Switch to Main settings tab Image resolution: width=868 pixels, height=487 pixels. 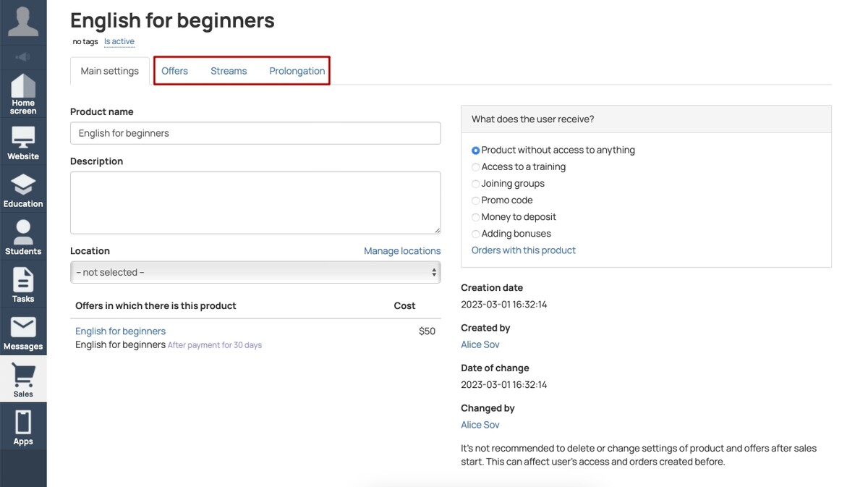click(x=110, y=71)
